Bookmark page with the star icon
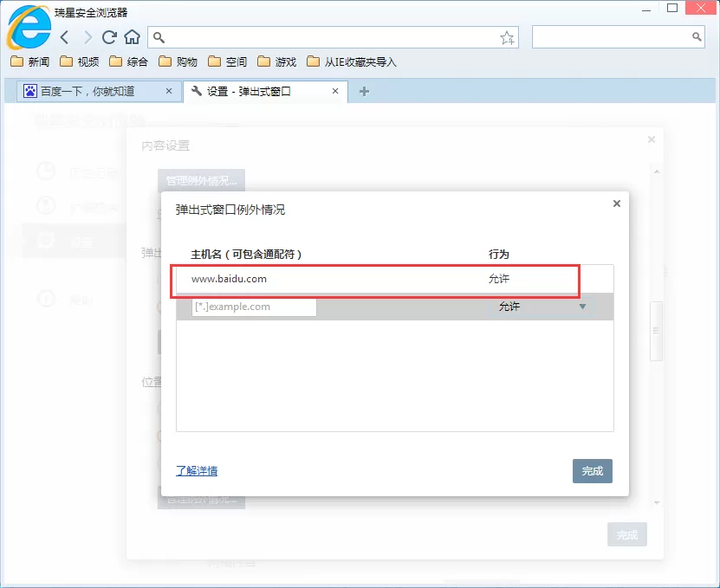720x588 pixels. [x=507, y=37]
